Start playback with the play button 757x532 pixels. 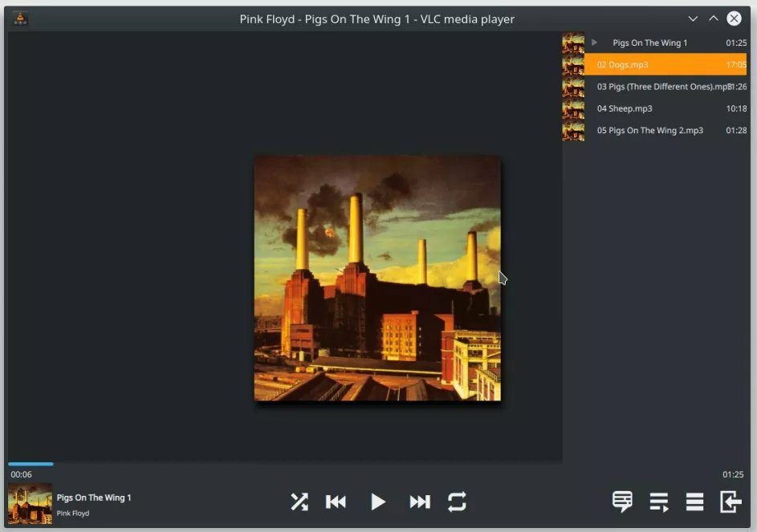point(377,502)
